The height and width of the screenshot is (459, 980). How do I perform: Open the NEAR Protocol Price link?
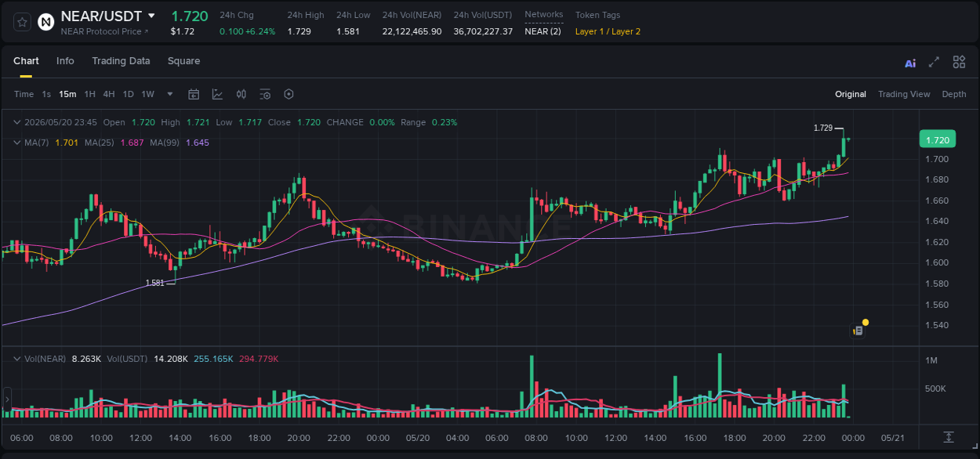coord(104,31)
